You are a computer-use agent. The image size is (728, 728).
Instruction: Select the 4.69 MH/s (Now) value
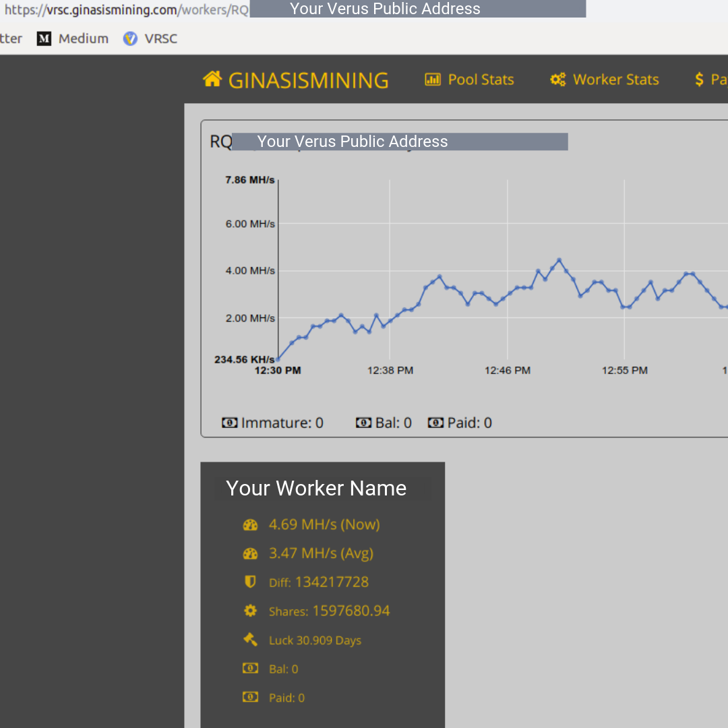point(324,524)
